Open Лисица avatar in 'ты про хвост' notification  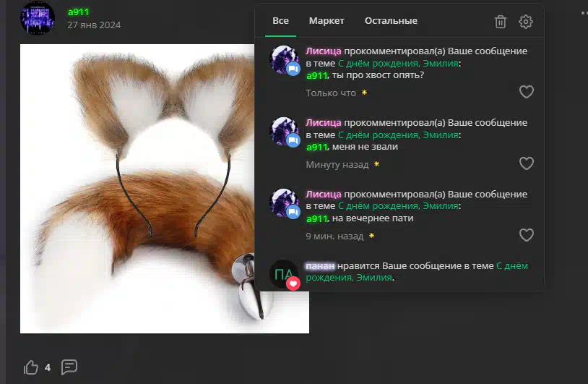click(284, 60)
